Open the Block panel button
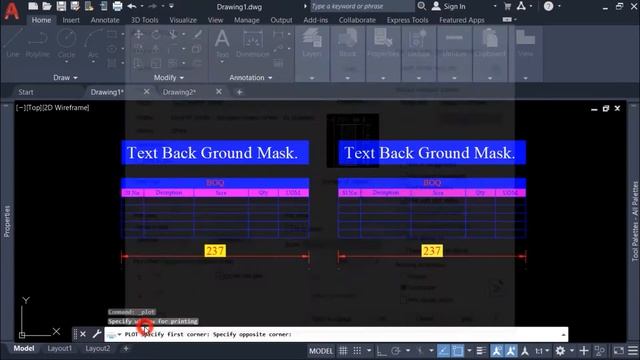This screenshot has width=640, height=360. click(347, 43)
